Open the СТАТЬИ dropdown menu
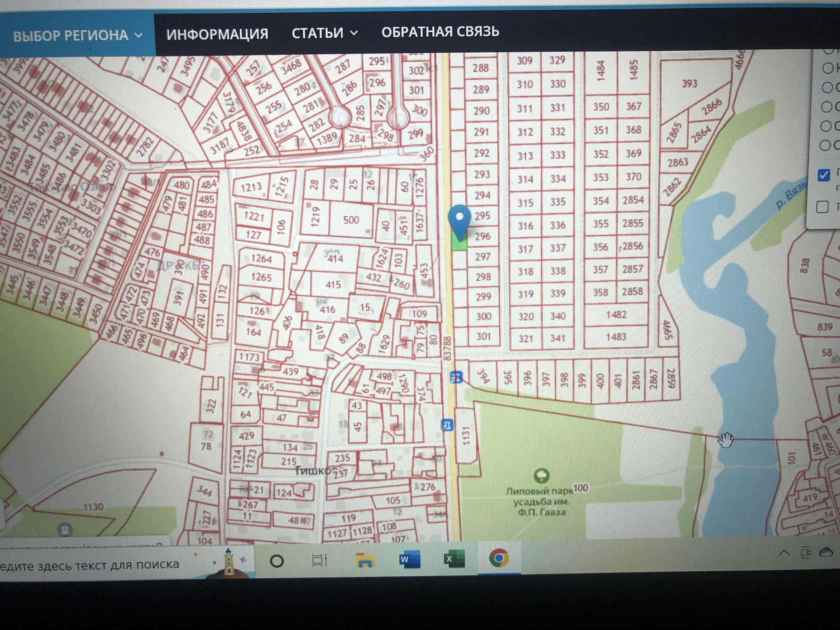Image resolution: width=840 pixels, height=630 pixels. (325, 33)
